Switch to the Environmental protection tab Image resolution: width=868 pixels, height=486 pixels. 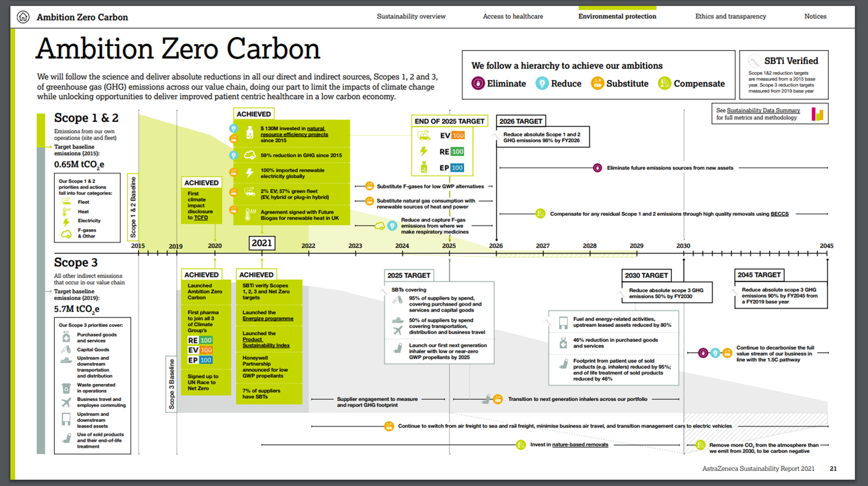click(617, 16)
